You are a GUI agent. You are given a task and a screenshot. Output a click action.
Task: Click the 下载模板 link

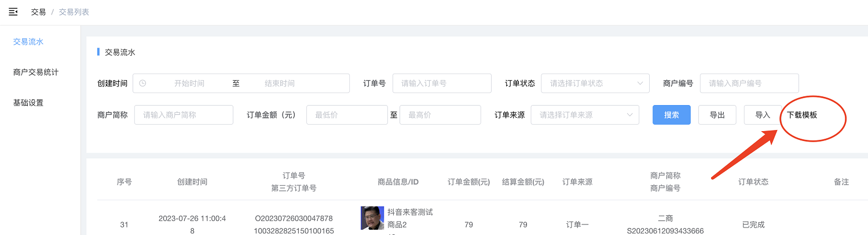tap(802, 115)
